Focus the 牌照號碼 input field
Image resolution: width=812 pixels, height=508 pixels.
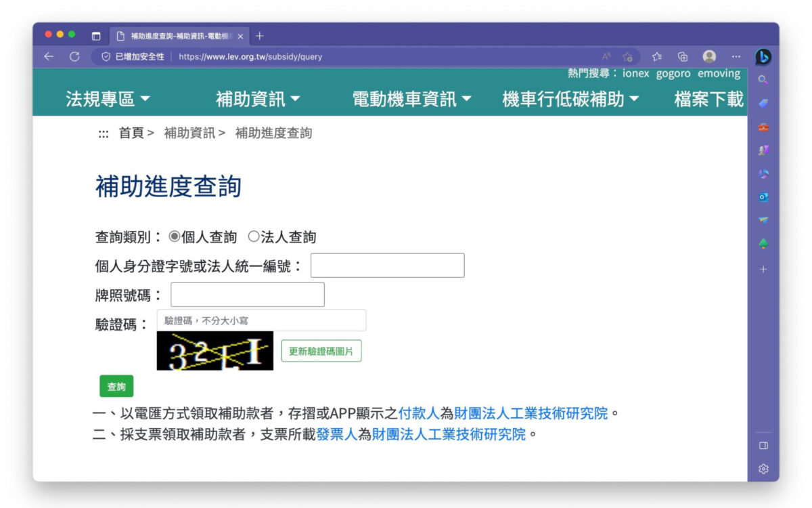tap(248, 295)
